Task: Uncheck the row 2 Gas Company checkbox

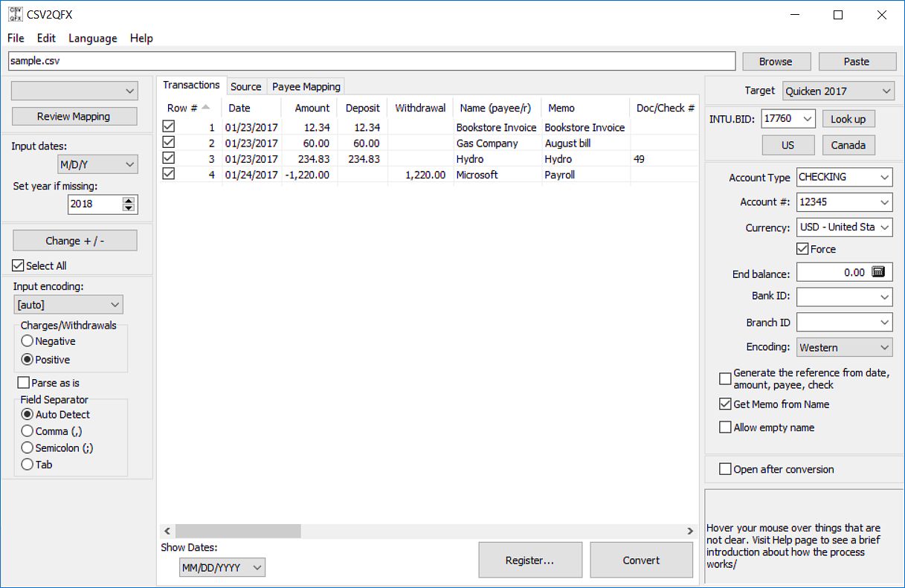Action: point(169,143)
